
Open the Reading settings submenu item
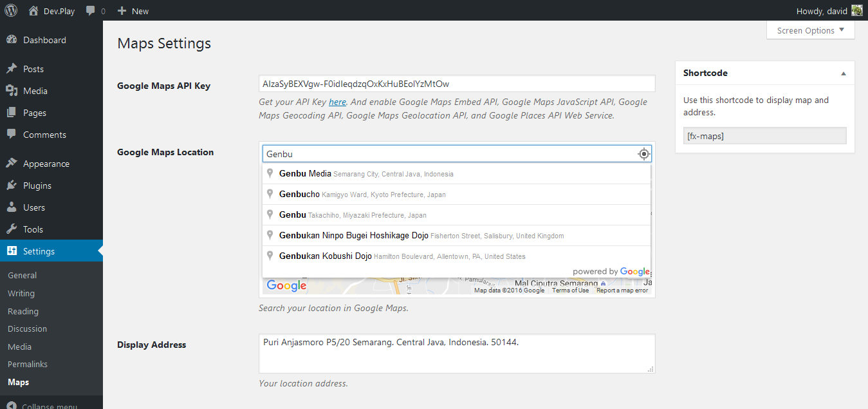click(23, 311)
